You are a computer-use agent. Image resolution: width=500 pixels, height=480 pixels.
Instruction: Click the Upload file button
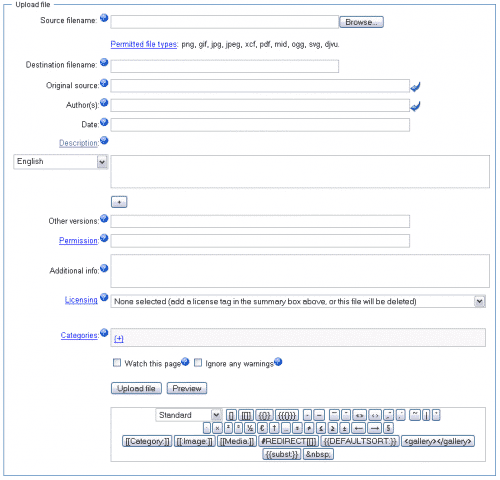coord(136,388)
